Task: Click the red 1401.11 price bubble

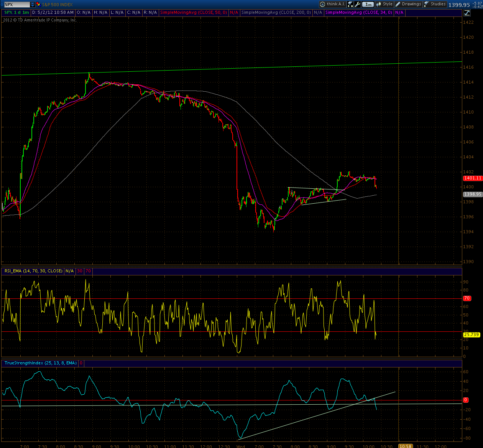Action: [x=472, y=178]
